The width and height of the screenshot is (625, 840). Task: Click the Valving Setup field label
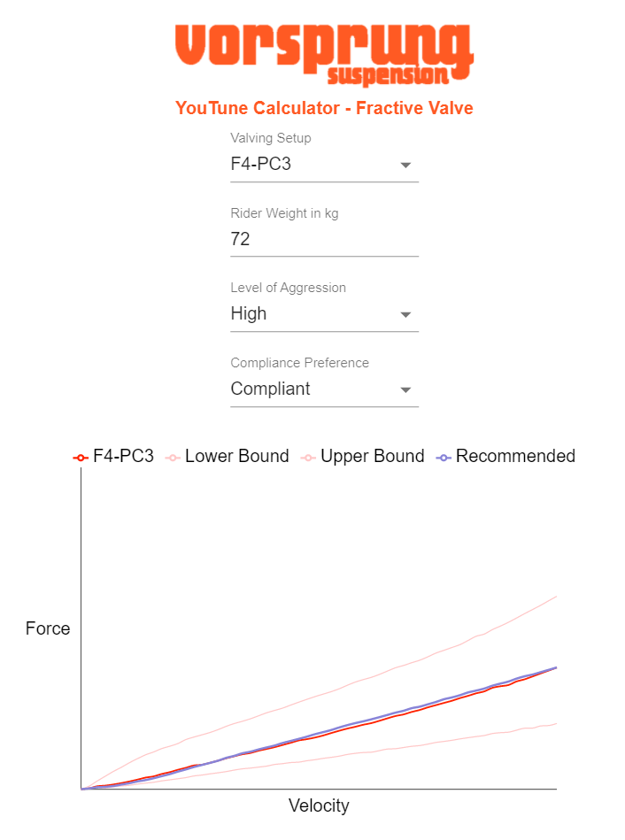click(x=271, y=138)
